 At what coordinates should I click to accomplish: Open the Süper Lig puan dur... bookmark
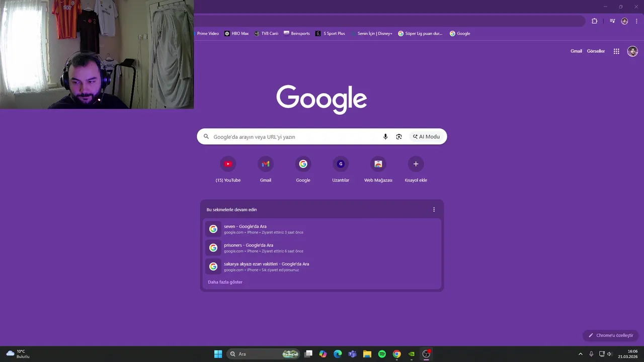(x=420, y=34)
